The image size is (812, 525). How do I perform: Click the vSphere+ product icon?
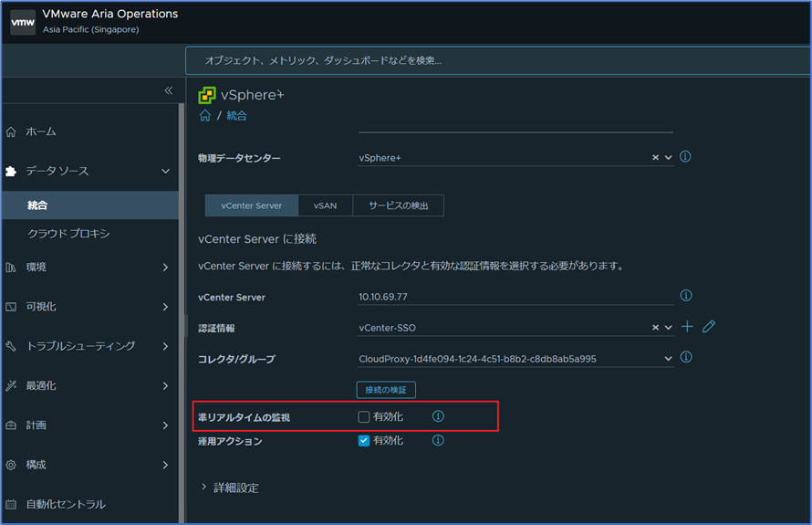(x=207, y=95)
